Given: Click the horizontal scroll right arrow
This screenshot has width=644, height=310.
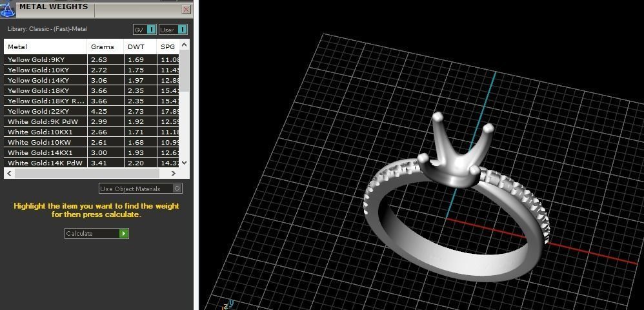Looking at the screenshot, I should coord(174,174).
